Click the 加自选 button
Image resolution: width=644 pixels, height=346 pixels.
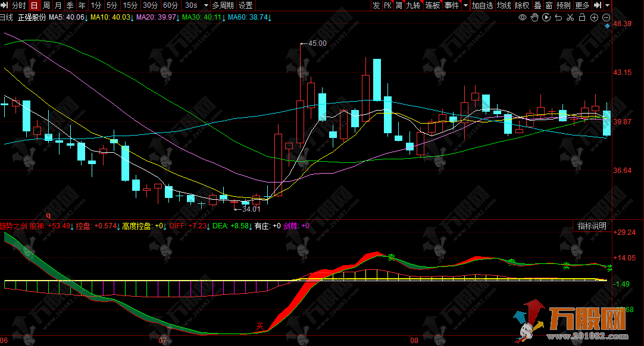[482, 5]
